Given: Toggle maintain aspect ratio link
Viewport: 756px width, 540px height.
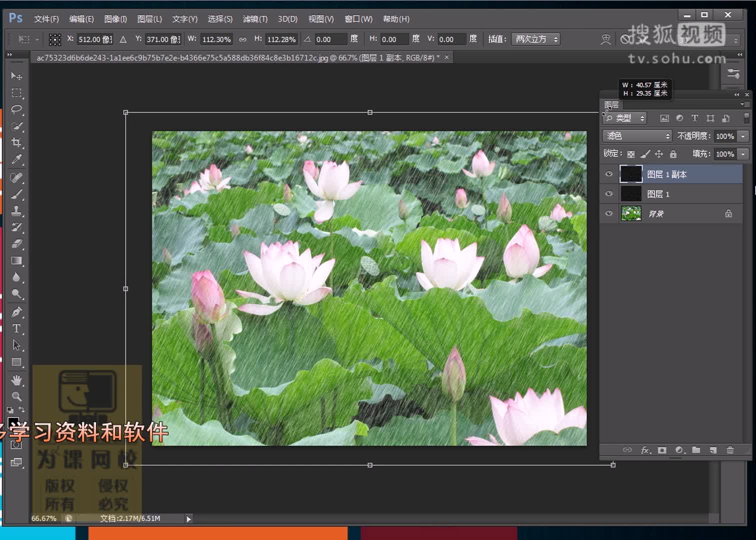Looking at the screenshot, I should point(242,39).
